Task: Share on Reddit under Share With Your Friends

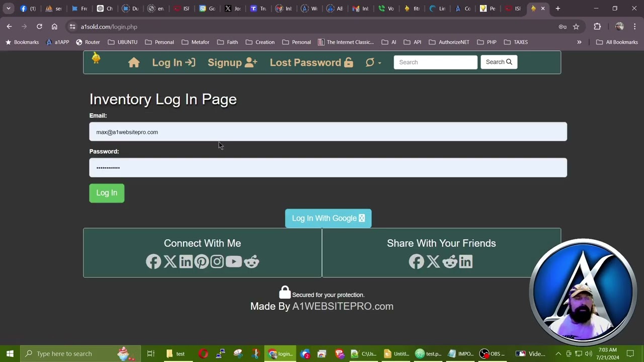Action: 450,261
